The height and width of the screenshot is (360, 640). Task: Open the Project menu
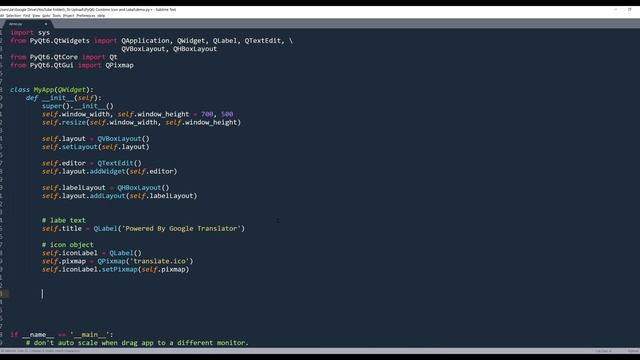pos(69,16)
